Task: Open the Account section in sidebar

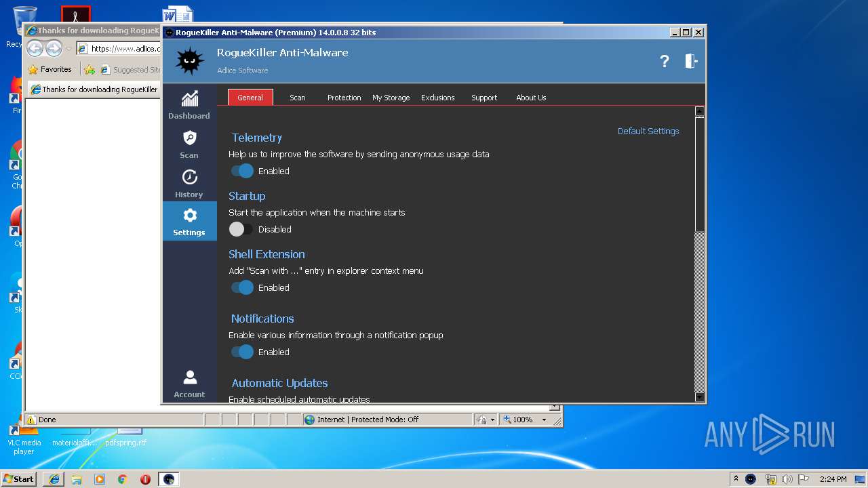Action: [189, 384]
